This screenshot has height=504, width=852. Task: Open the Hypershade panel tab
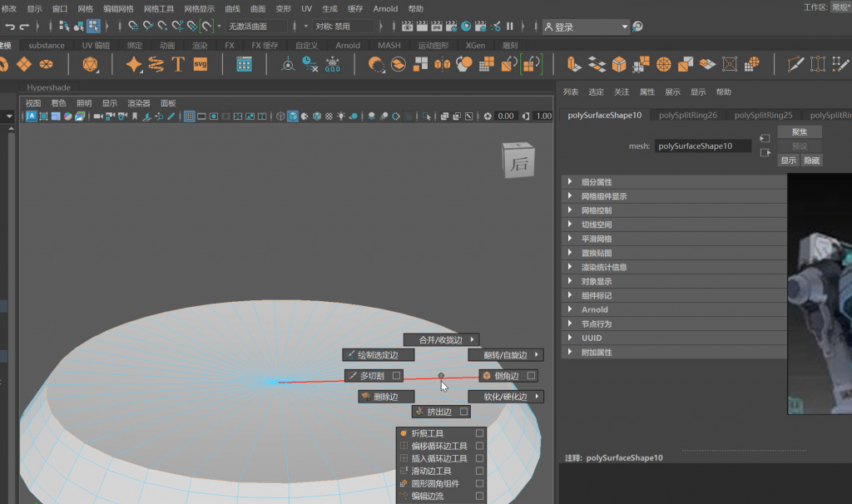(48, 87)
